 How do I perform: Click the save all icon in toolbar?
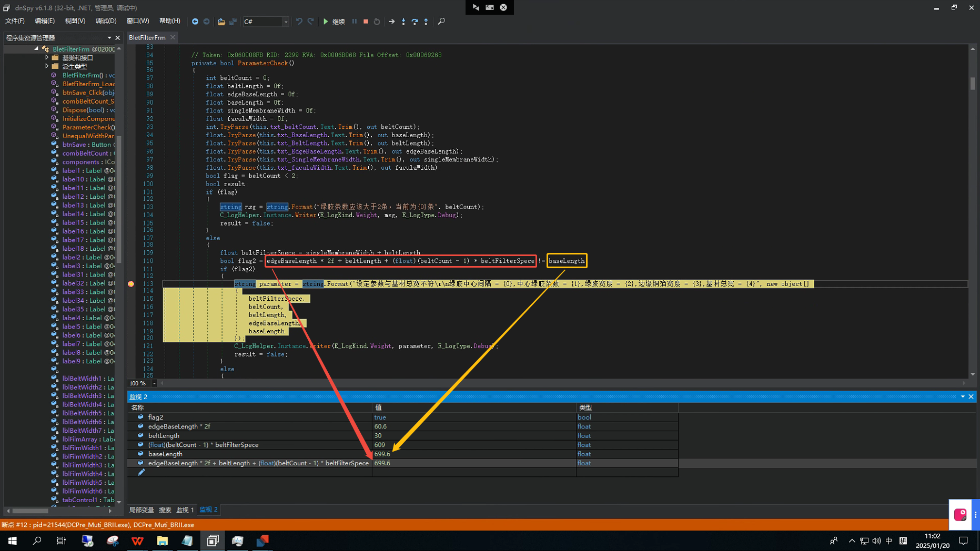233,22
